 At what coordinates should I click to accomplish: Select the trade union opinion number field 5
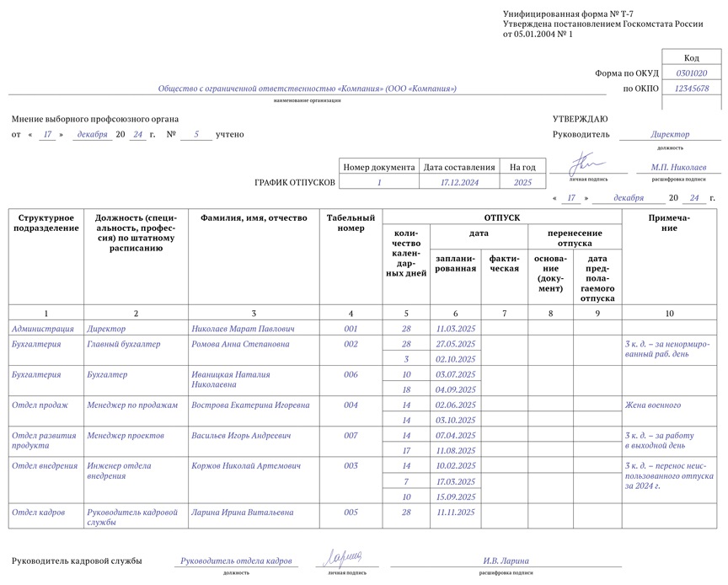coord(196,134)
